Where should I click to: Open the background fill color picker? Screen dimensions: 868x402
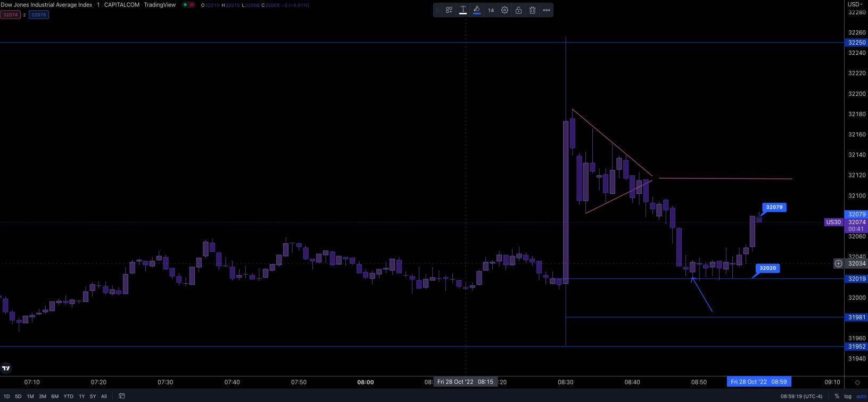[x=477, y=10]
